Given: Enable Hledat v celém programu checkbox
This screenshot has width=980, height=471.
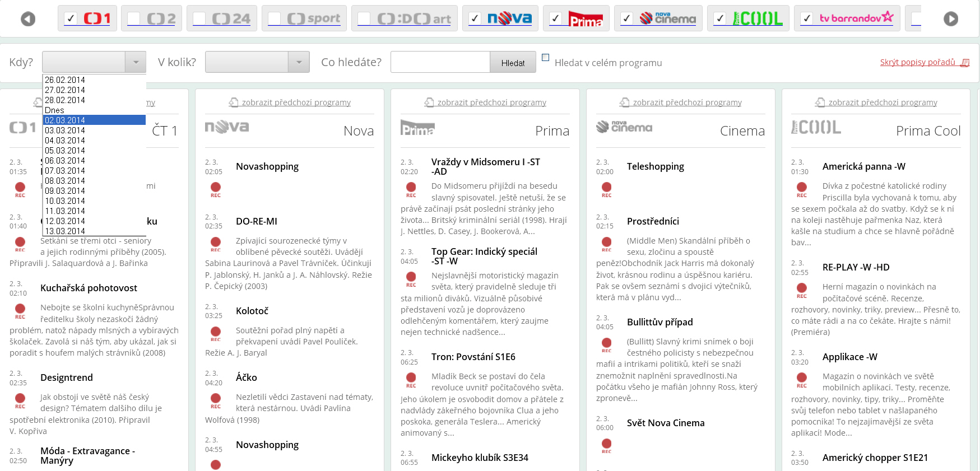Looking at the screenshot, I should point(546,57).
